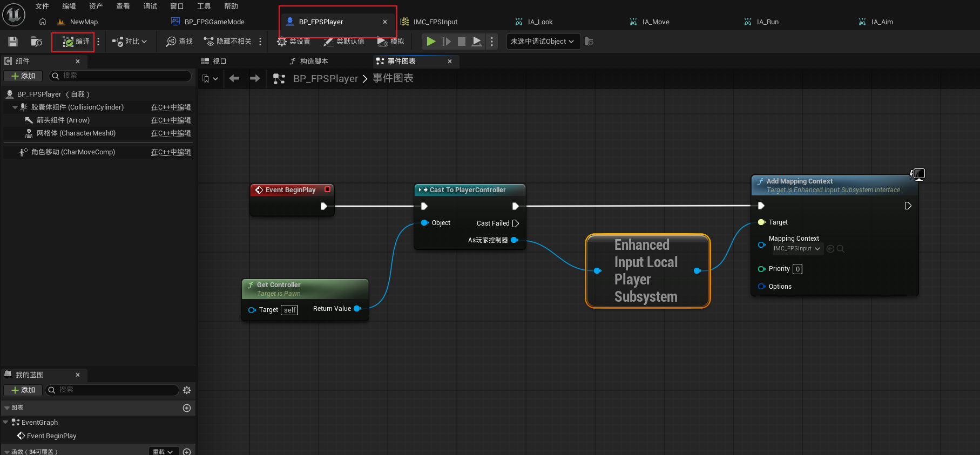The width and height of the screenshot is (980, 455).
Task: Click the frame advance step icon
Action: pos(447,42)
